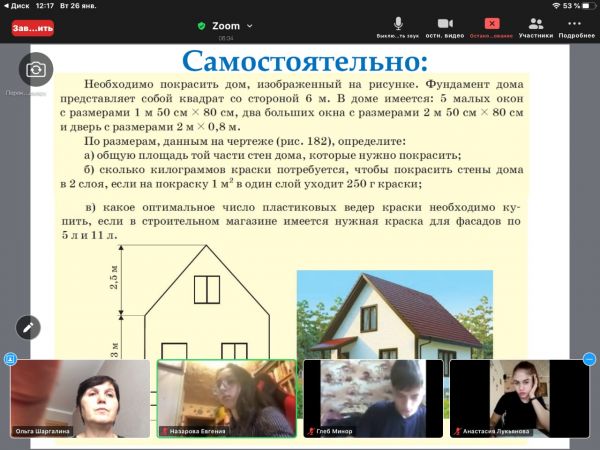The height and width of the screenshot is (450, 600).
Task: Tap the green security shield icon
Action: coord(201,25)
